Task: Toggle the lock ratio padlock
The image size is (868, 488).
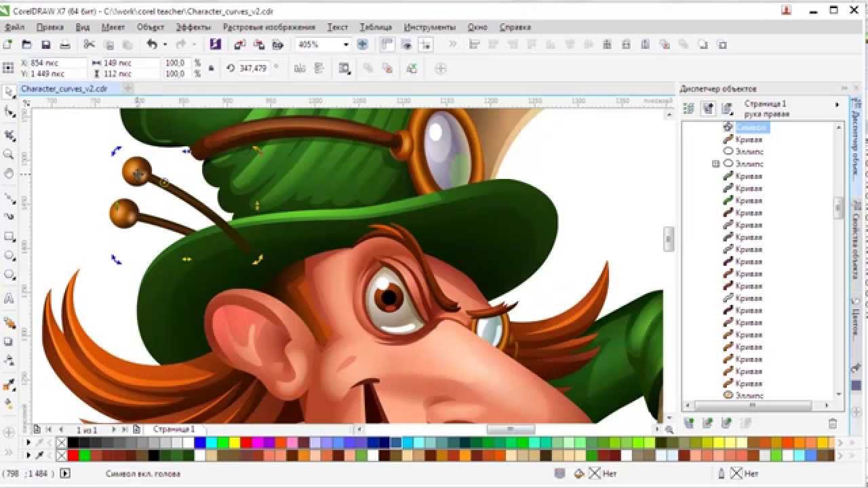Action: (x=211, y=68)
